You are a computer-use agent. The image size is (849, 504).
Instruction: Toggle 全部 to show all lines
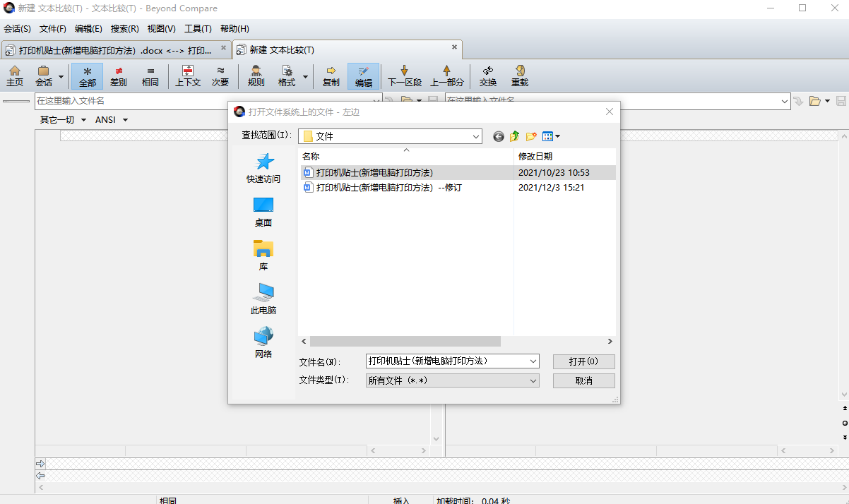click(x=87, y=76)
